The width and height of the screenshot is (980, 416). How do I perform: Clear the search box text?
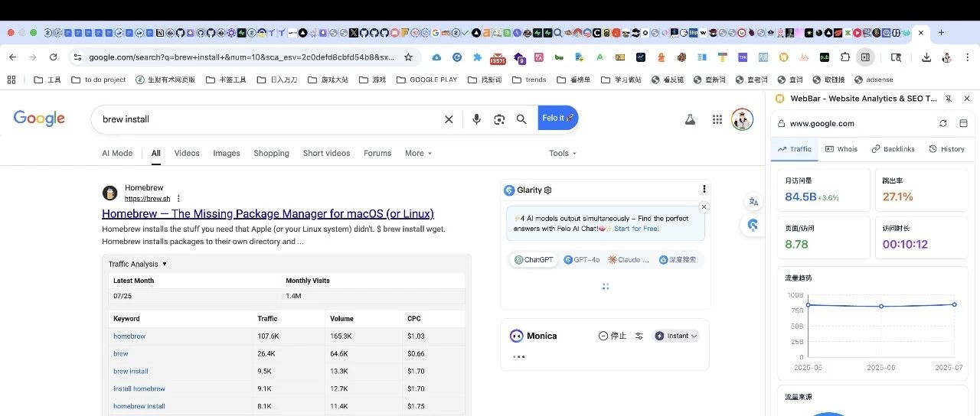click(x=449, y=119)
